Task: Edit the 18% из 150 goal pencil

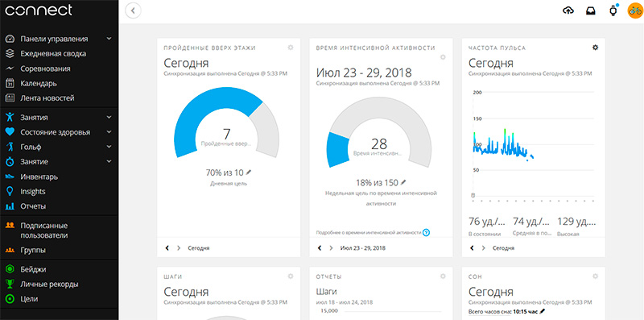Action: click(x=403, y=182)
